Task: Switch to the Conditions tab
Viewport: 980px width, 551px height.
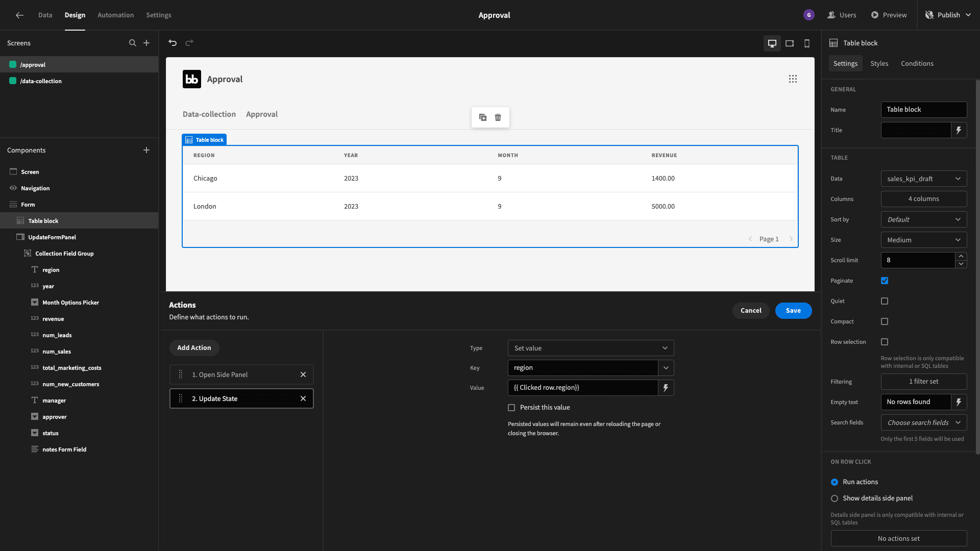Action: (x=917, y=63)
